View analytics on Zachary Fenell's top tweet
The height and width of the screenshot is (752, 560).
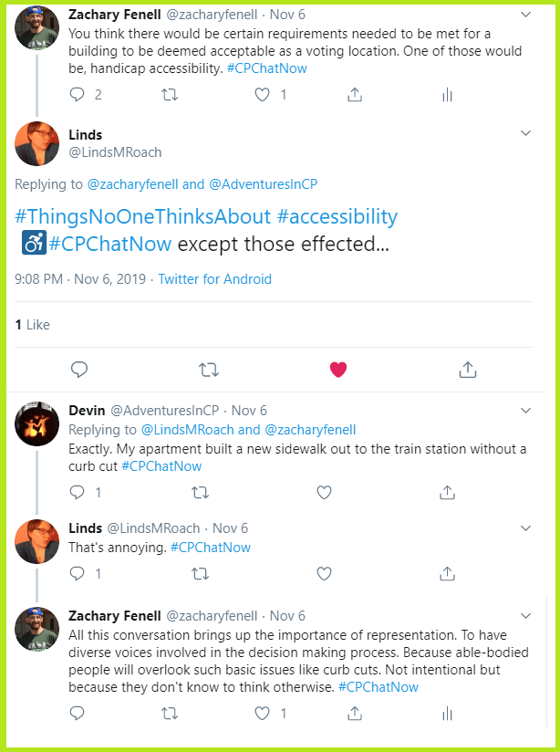point(447,94)
